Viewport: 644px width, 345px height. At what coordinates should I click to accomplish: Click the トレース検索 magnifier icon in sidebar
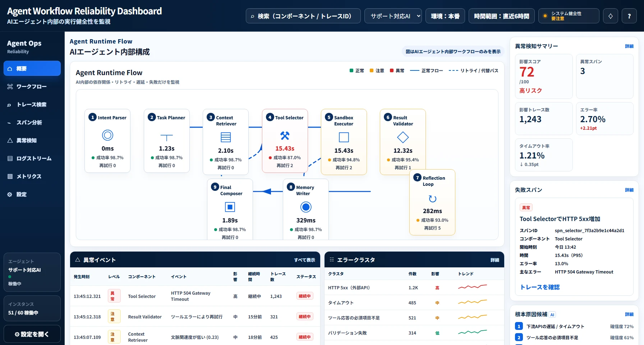pyautogui.click(x=9, y=105)
